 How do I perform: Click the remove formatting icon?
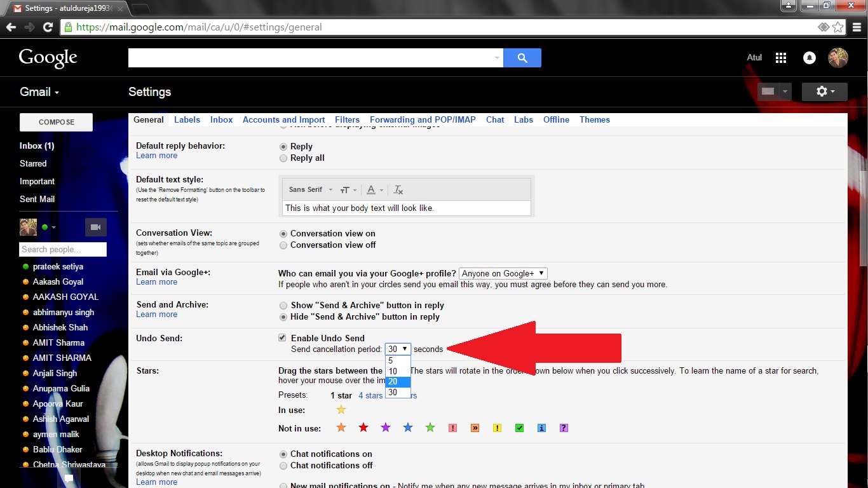click(x=398, y=189)
